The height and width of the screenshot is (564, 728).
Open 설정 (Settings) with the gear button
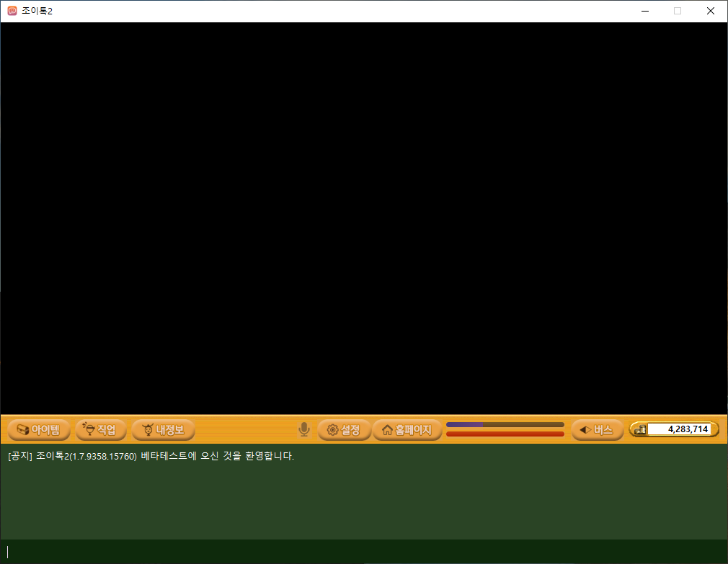click(x=344, y=430)
